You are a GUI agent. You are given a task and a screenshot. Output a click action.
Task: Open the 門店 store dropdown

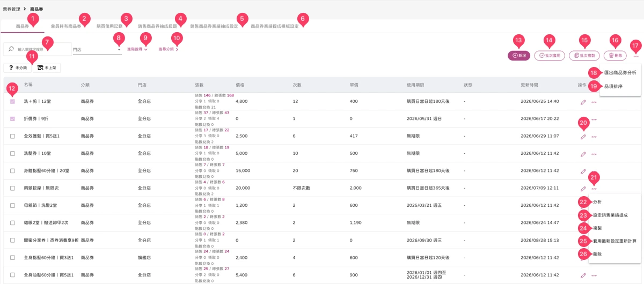[x=97, y=49]
